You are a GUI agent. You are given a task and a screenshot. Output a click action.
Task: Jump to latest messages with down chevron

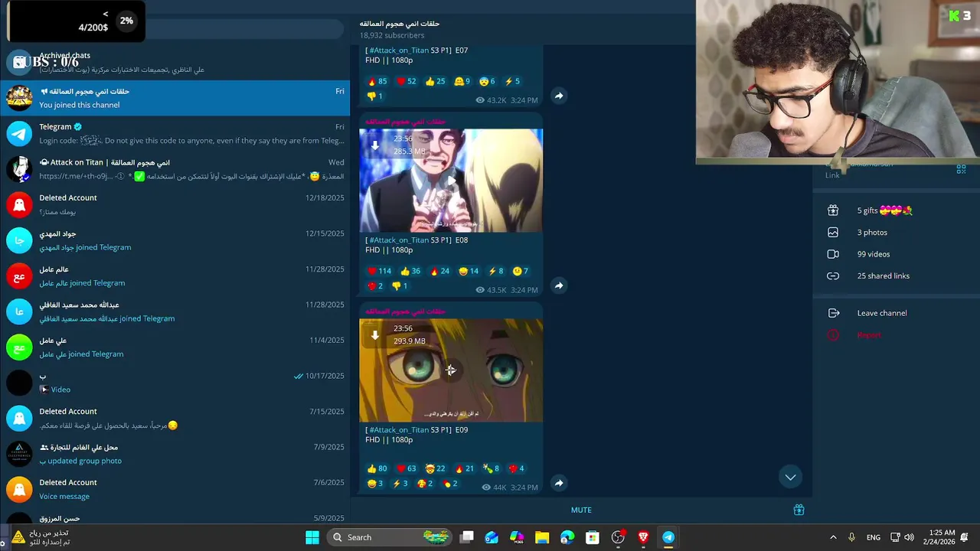coord(790,477)
